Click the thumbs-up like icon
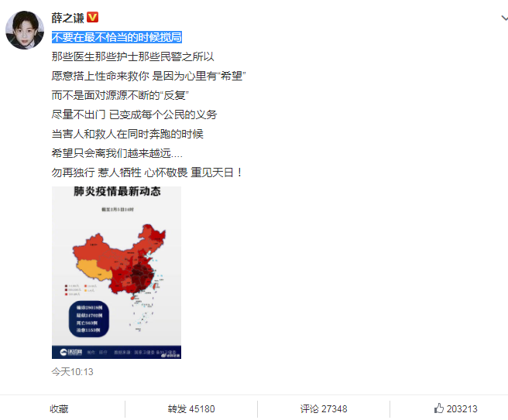The width and height of the screenshot is (508, 420). 438,408
